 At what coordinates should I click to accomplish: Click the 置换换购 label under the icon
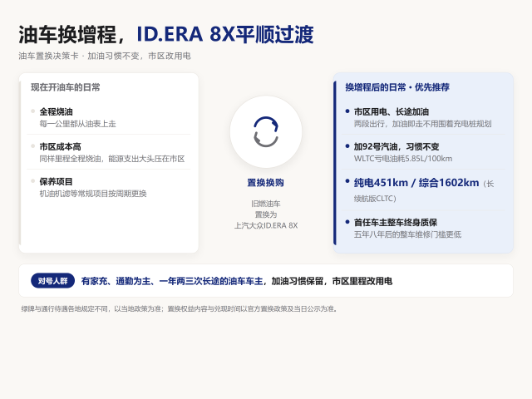[266, 183]
